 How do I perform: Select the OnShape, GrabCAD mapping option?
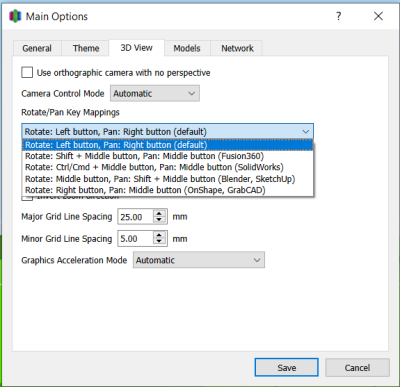168,190
